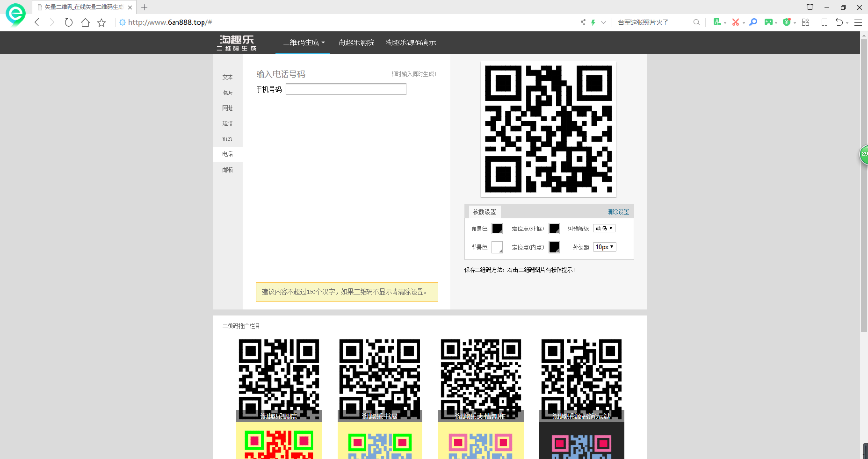Viewport: 868px width, 459px height.
Task: Click the green lightning speed-mode icon
Action: pos(593,23)
